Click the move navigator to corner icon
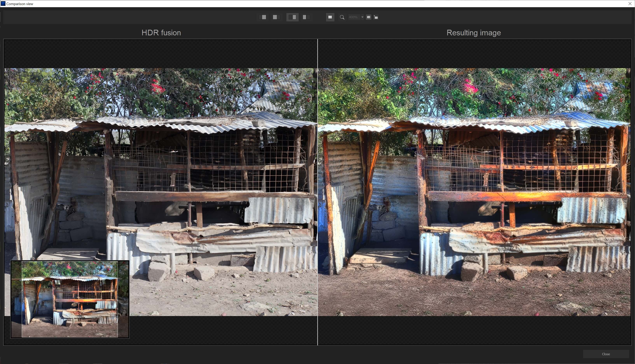 [376, 17]
